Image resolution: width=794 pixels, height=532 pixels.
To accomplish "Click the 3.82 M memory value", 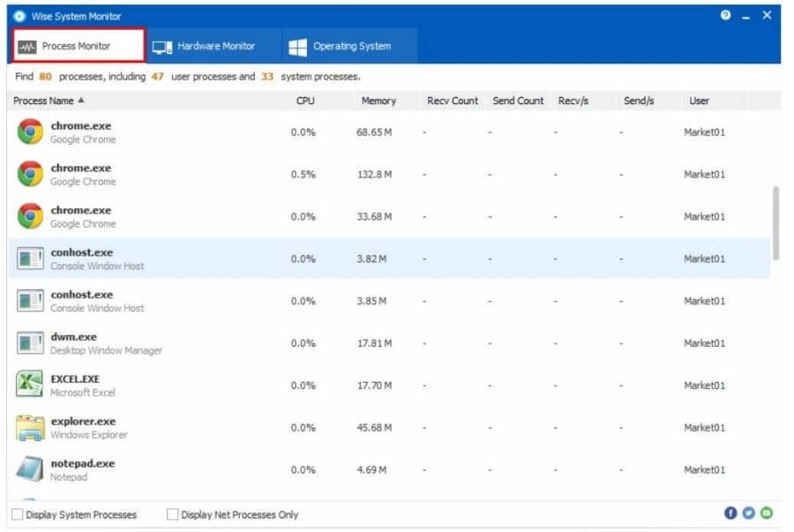I will point(371,259).
